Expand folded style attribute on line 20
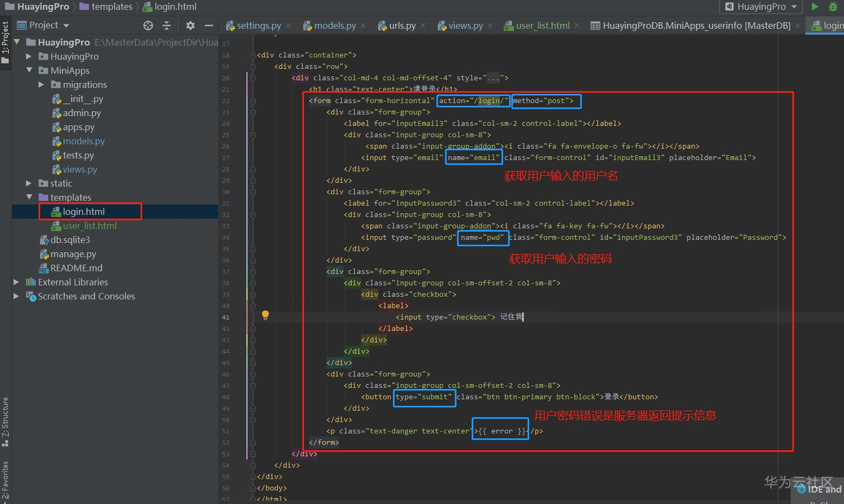844x504 pixels. tap(493, 78)
